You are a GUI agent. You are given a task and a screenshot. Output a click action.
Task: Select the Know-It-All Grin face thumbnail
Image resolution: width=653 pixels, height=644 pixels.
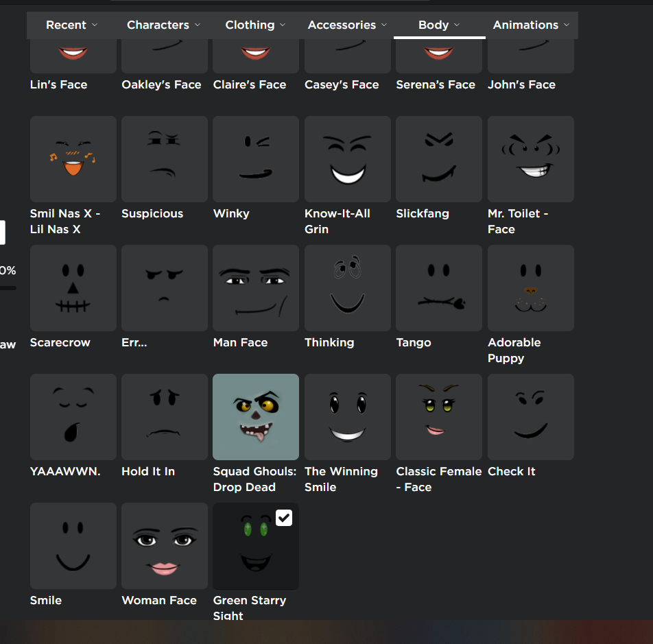pyautogui.click(x=348, y=159)
